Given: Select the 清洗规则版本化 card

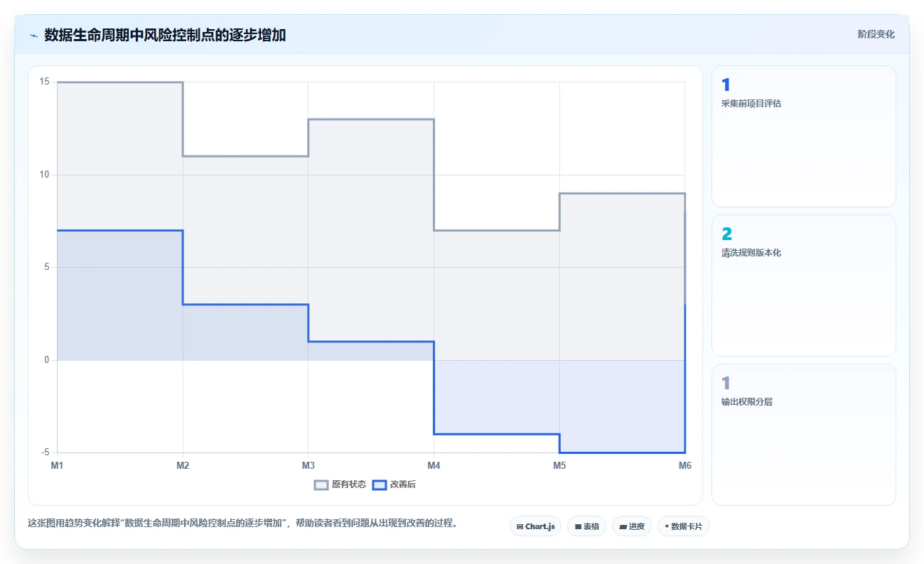Looking at the screenshot, I should click(x=803, y=286).
